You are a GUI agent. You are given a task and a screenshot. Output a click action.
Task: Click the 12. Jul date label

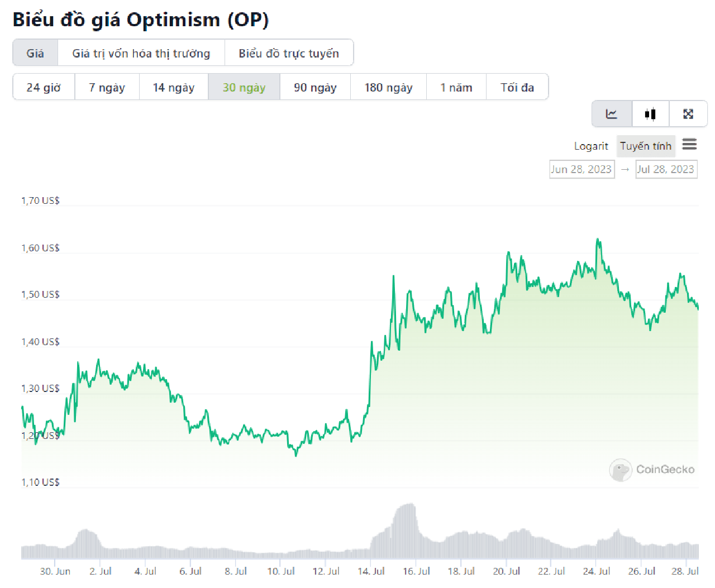click(326, 571)
